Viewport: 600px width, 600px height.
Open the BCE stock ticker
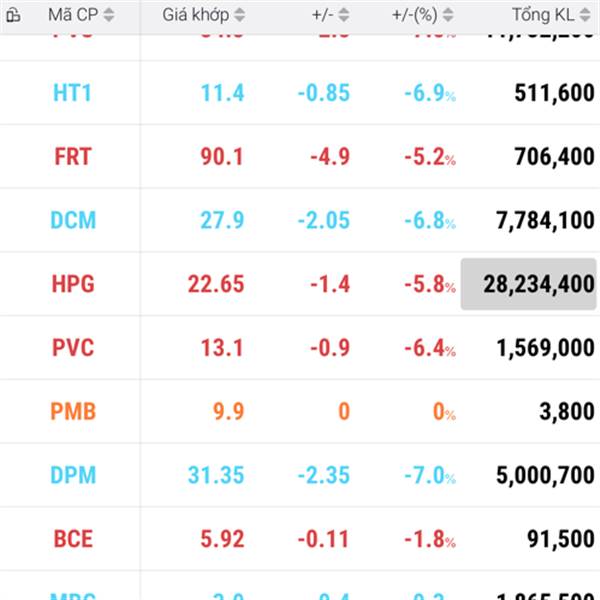coord(73,539)
